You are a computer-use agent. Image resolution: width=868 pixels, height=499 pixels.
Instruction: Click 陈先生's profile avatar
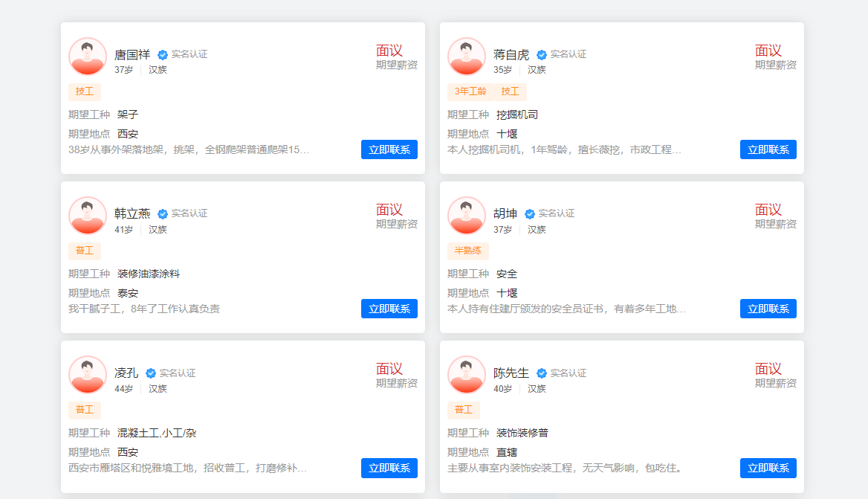coord(467,375)
